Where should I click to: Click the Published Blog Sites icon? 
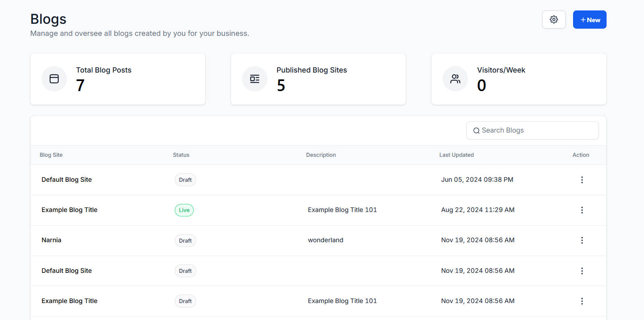click(255, 79)
